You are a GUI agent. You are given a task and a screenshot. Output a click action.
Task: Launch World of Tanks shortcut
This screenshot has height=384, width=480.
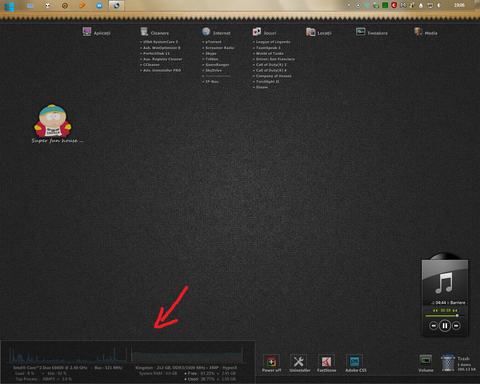pyautogui.click(x=270, y=53)
